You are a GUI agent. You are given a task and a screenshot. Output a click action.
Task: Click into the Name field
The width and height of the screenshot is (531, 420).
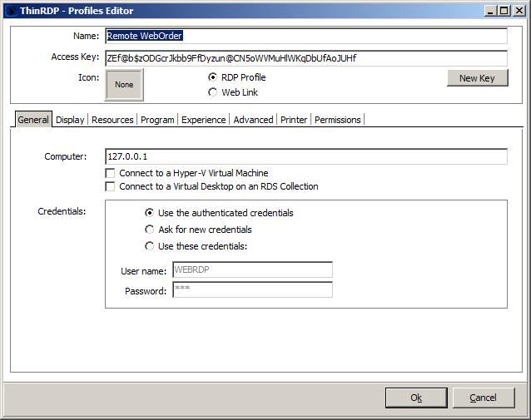tap(306, 36)
